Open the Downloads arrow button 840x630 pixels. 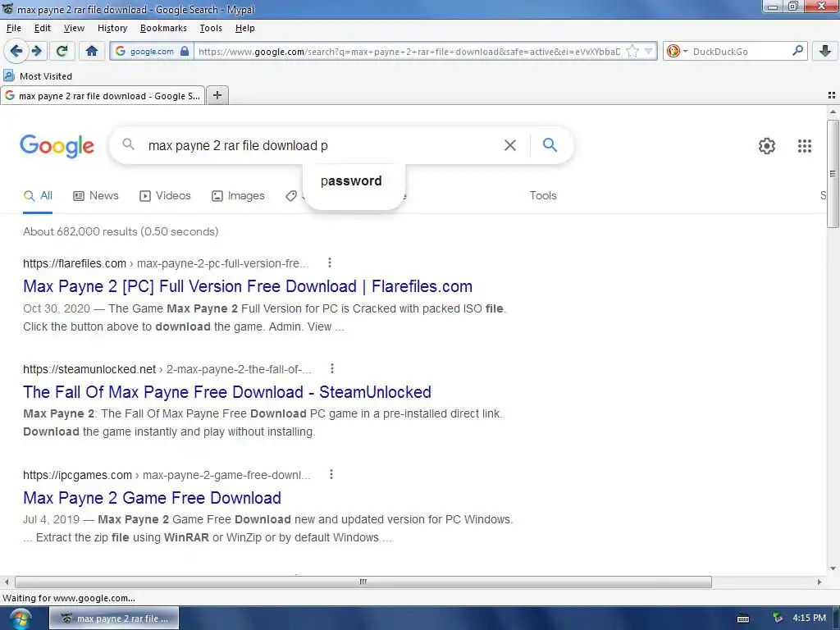[x=824, y=51]
